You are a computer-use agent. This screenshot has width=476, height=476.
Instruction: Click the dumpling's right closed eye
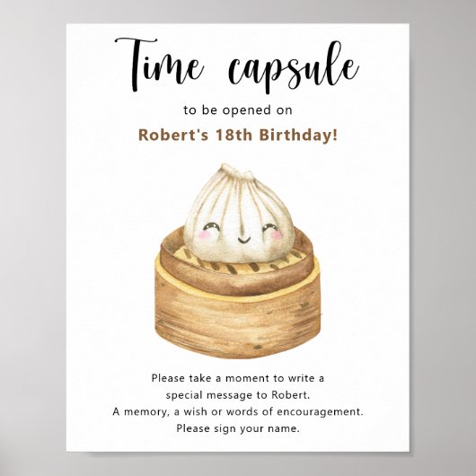point(270,227)
